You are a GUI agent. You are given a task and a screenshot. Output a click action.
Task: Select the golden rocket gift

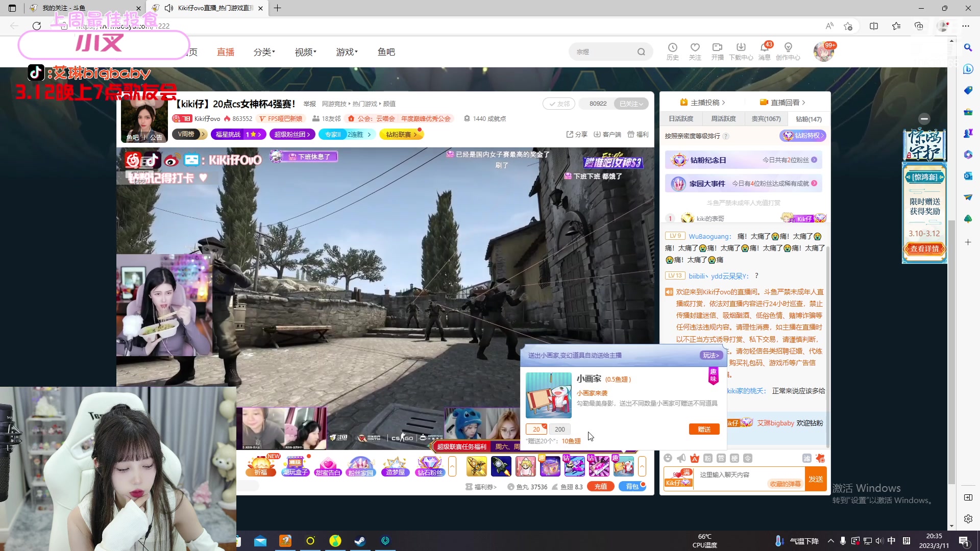pos(477,466)
